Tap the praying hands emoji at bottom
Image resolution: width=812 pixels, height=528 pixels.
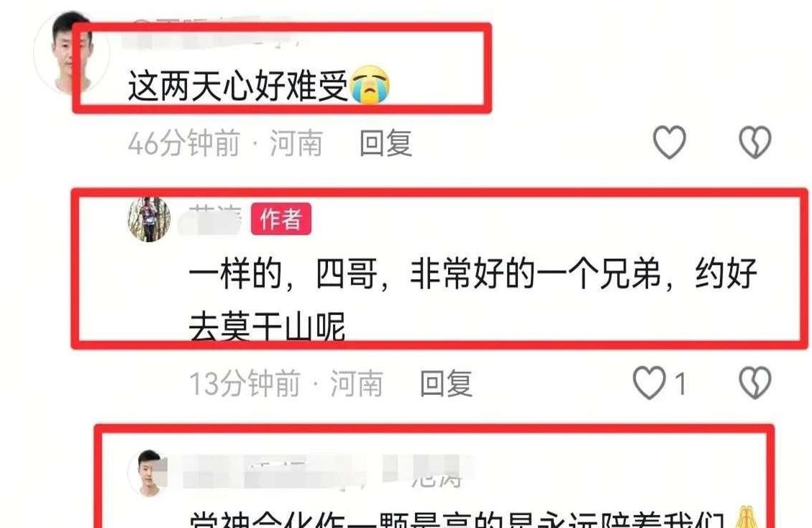coord(744,516)
